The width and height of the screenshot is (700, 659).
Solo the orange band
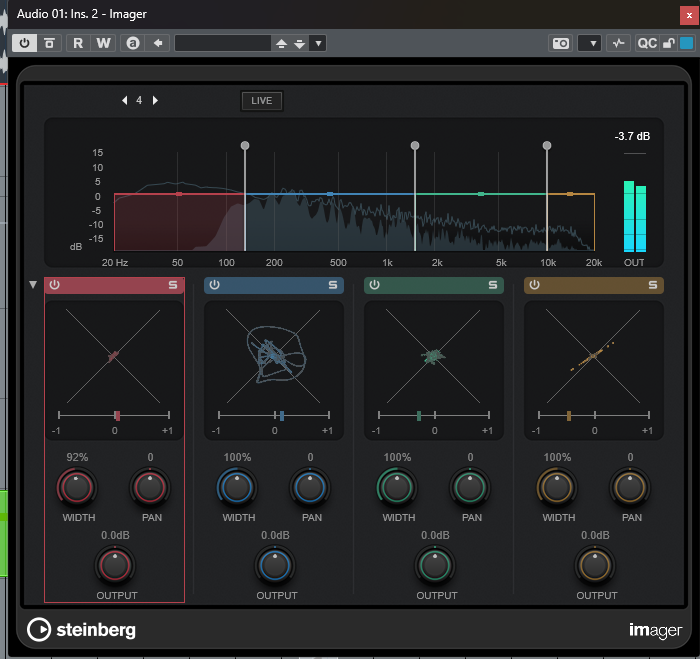tap(653, 285)
